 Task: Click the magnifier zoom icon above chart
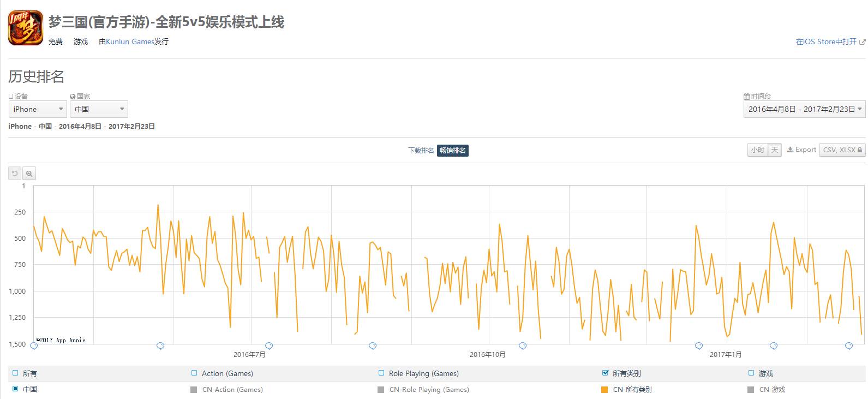29,174
